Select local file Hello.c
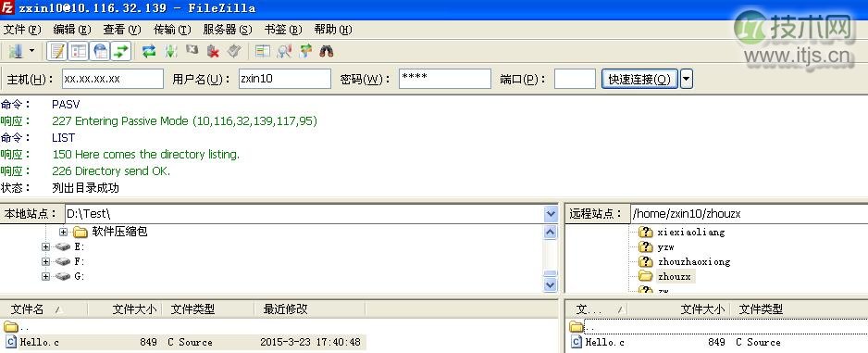 182,342
